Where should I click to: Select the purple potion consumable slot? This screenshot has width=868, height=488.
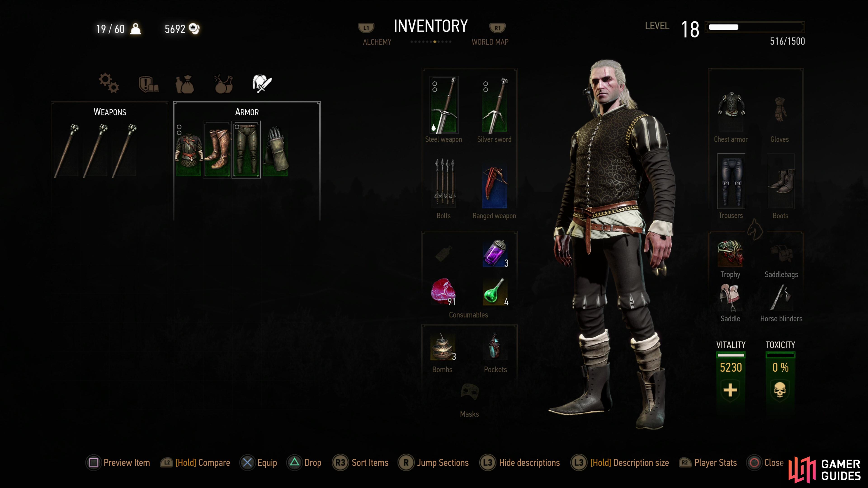[x=495, y=253]
